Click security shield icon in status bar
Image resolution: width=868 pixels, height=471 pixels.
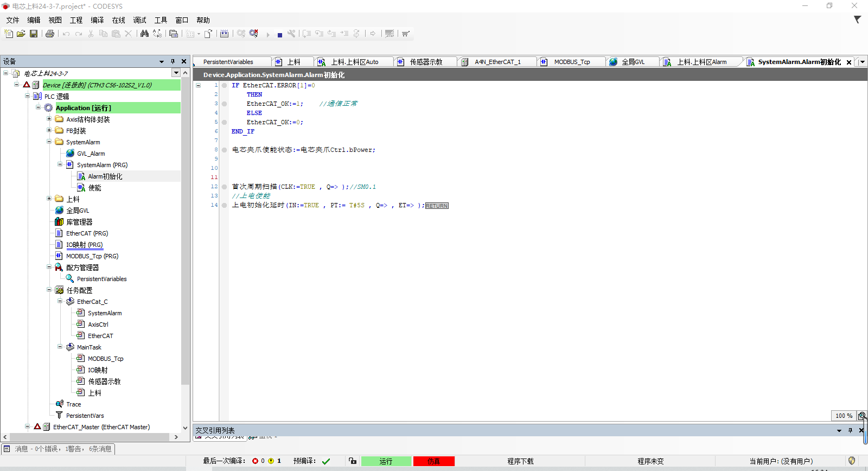852,461
